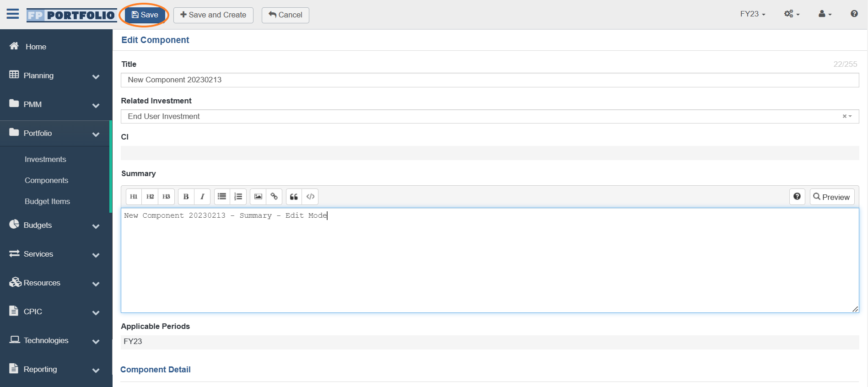Insert a code block

(x=310, y=197)
